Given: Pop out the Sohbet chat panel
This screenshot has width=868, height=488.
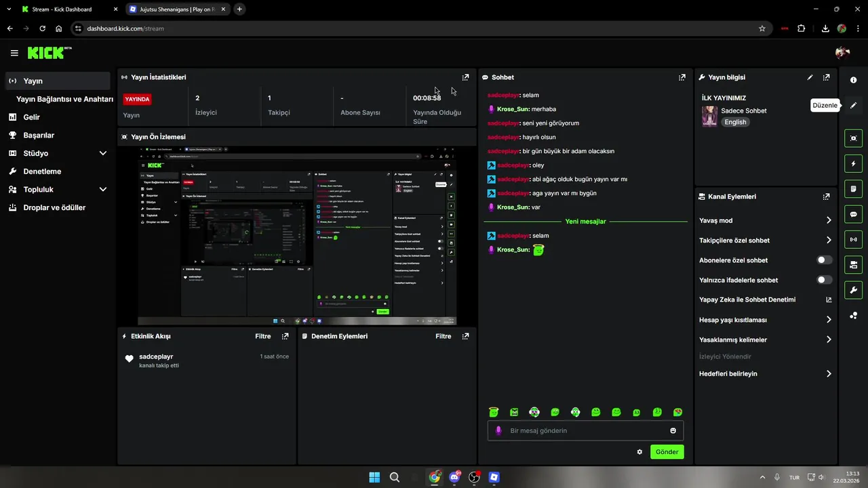Looking at the screenshot, I should tap(682, 77).
